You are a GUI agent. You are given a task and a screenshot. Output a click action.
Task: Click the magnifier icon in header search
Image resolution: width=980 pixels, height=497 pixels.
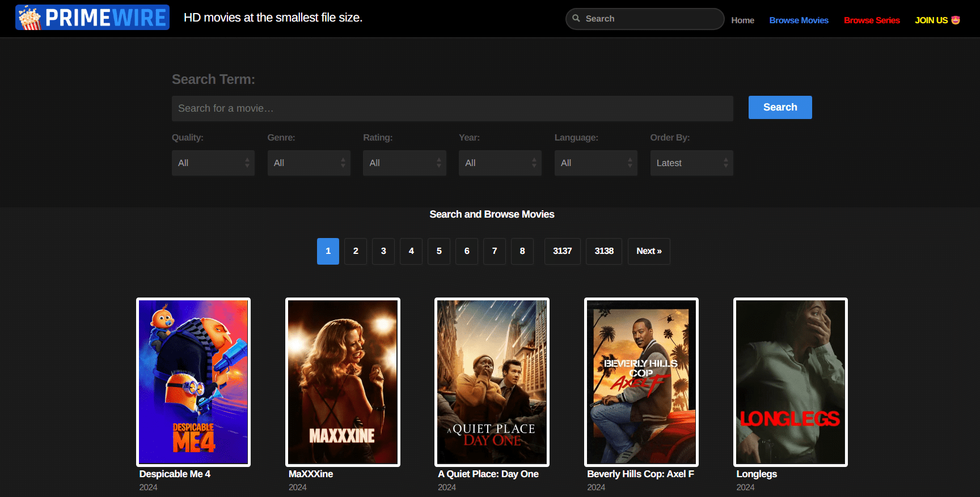point(576,19)
